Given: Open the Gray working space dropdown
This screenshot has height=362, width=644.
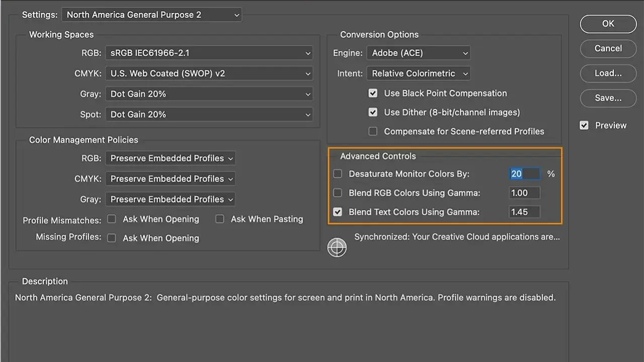Looking at the screenshot, I should point(209,94).
